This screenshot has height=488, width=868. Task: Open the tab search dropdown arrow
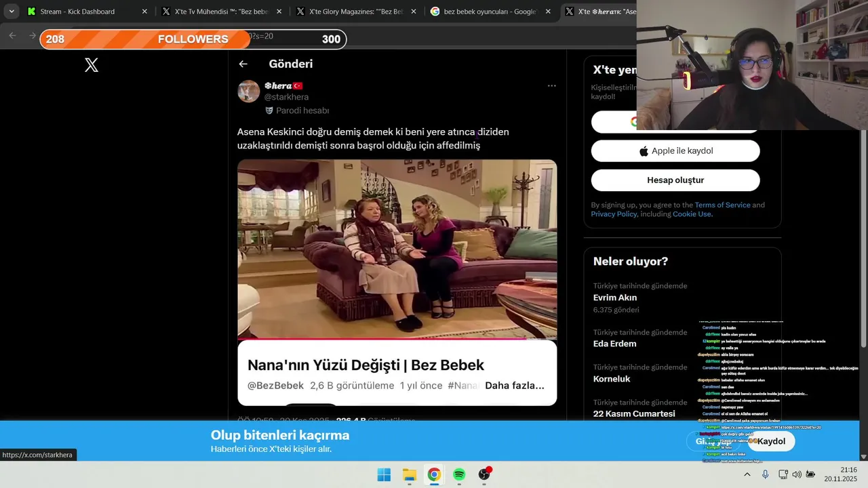pyautogui.click(x=12, y=12)
